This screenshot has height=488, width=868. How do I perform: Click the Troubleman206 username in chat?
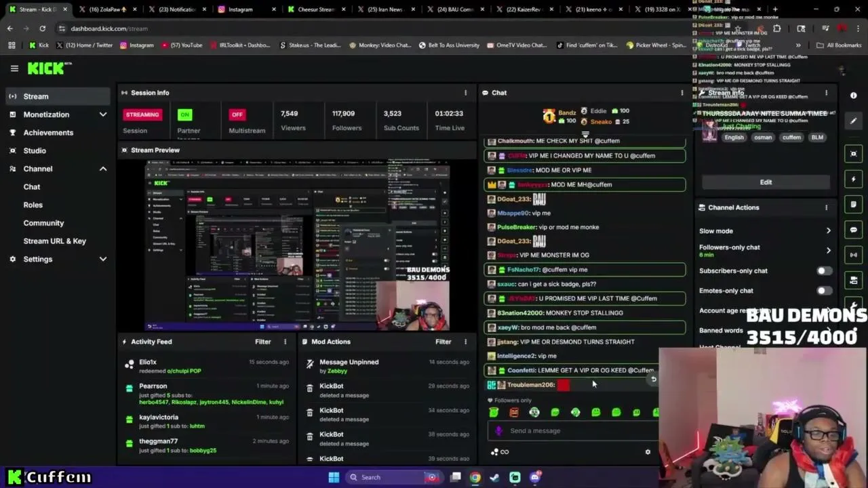coord(531,385)
